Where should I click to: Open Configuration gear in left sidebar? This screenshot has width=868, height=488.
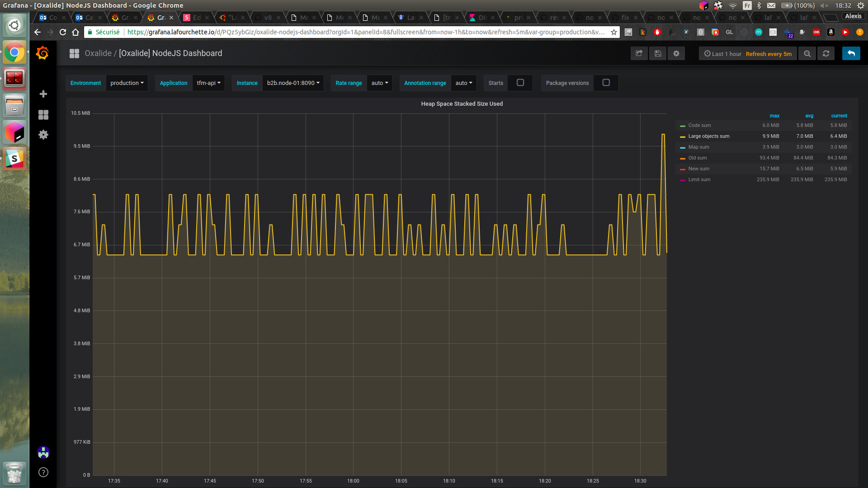coord(43,135)
